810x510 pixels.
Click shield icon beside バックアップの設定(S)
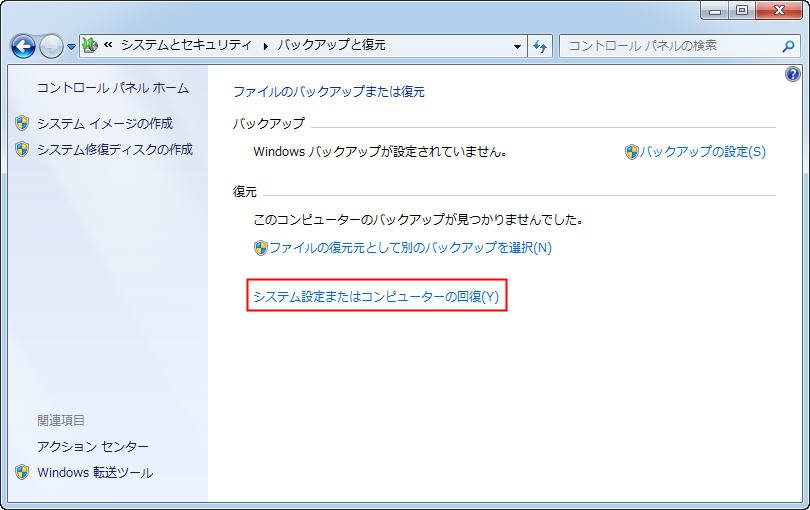[631, 152]
